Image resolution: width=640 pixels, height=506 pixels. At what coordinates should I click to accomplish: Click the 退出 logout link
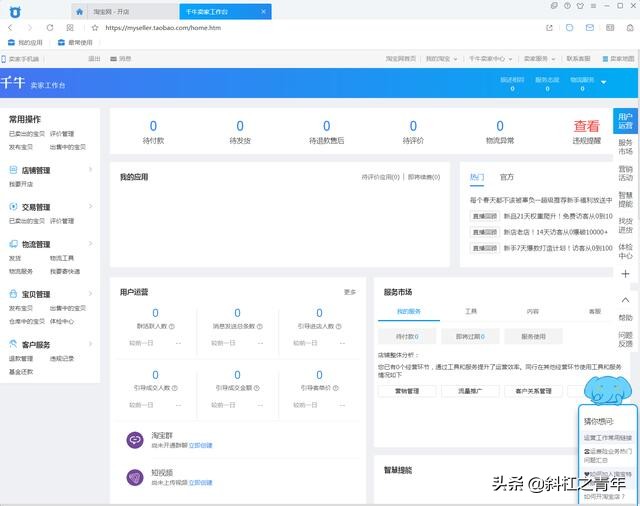click(x=94, y=59)
